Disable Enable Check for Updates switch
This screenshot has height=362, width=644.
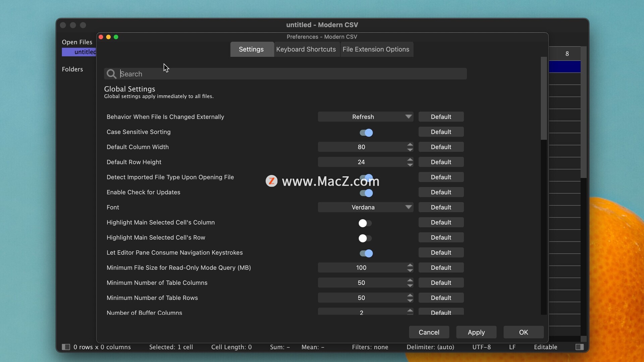coord(366,193)
